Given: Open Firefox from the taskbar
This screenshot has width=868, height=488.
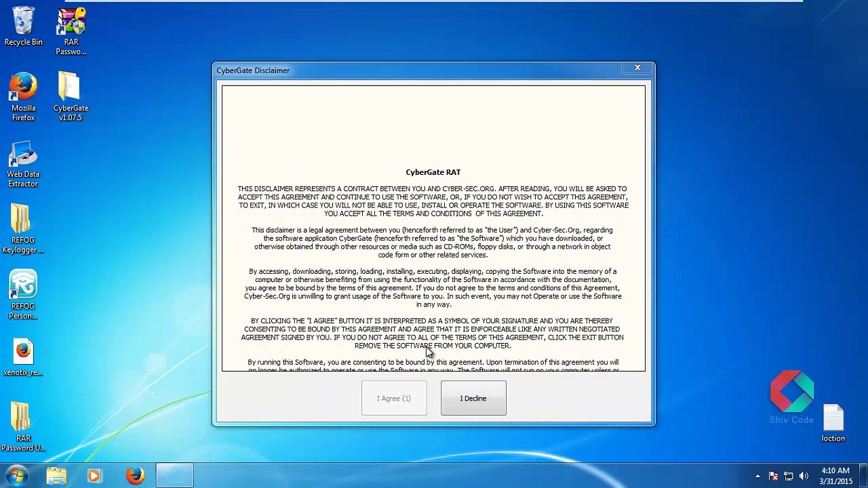Looking at the screenshot, I should coord(135,476).
